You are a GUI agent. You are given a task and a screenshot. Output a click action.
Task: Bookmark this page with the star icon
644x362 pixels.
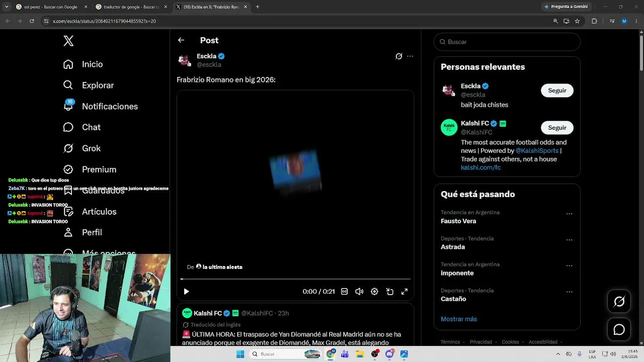pos(577,21)
